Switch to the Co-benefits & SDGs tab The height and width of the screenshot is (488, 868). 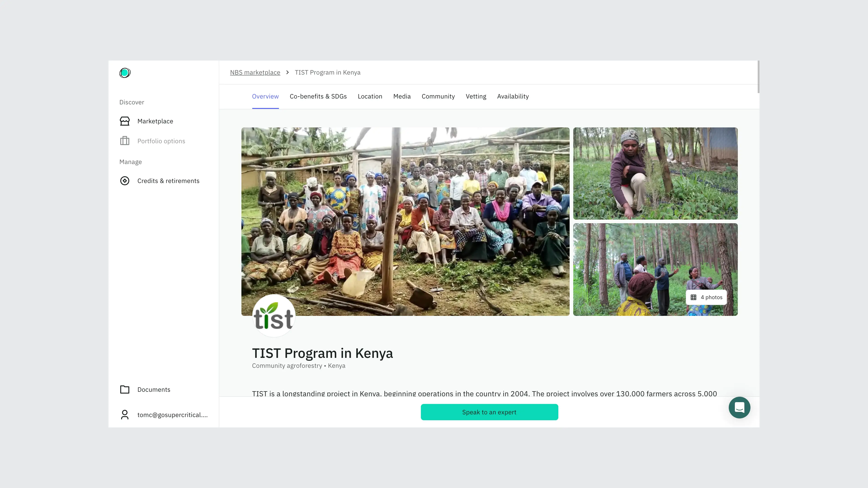coord(318,96)
